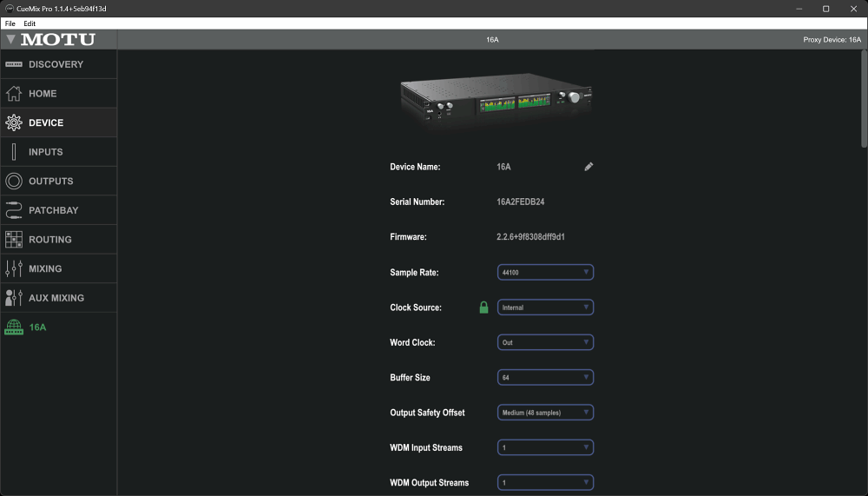Expand the Clock Source dropdown

pos(545,308)
